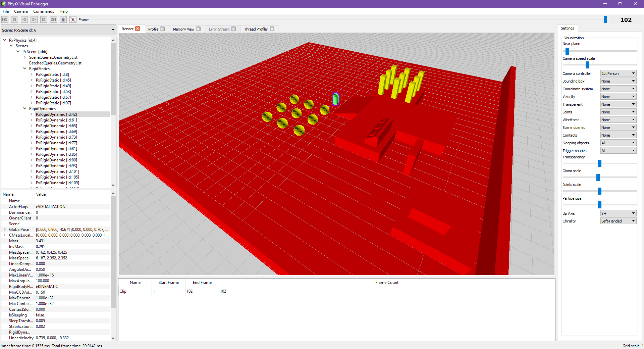Collapse the RigidStatics tree node

coord(24,68)
